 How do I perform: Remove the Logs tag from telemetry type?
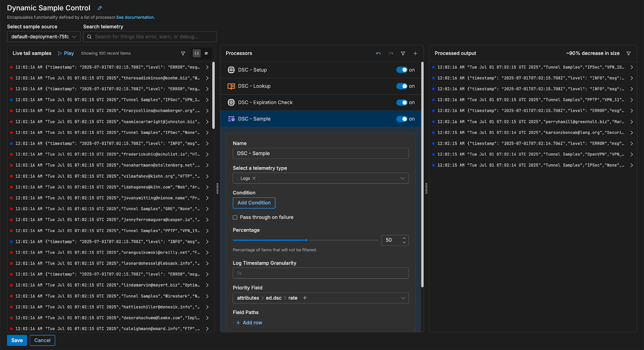coord(254,178)
